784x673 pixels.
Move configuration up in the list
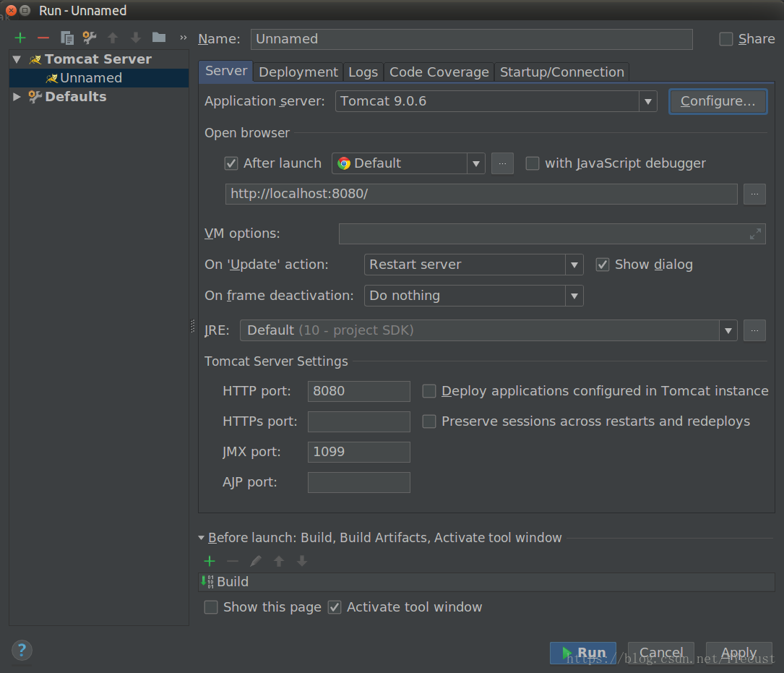pos(113,38)
